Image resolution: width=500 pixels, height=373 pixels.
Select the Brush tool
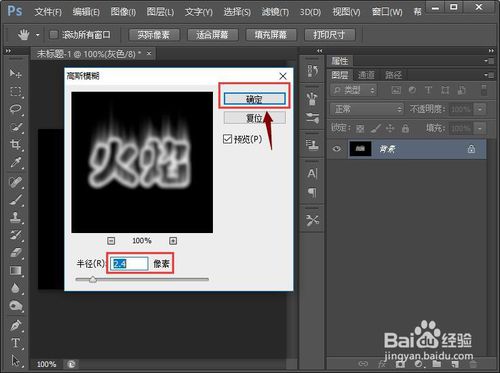coord(15,200)
